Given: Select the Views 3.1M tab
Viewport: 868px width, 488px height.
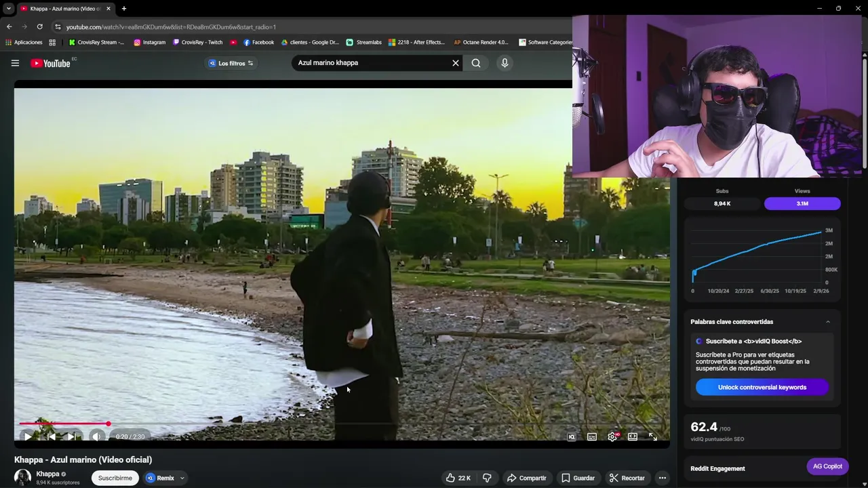Looking at the screenshot, I should pos(802,203).
